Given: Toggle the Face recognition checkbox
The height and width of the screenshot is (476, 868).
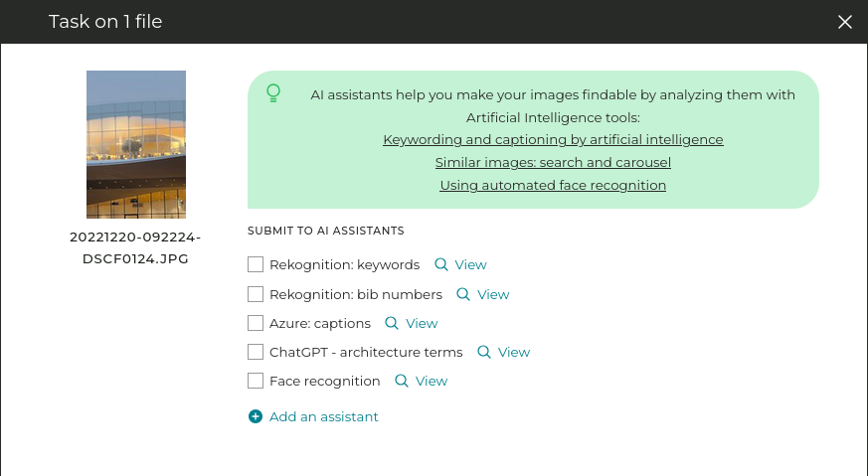Looking at the screenshot, I should [x=256, y=381].
